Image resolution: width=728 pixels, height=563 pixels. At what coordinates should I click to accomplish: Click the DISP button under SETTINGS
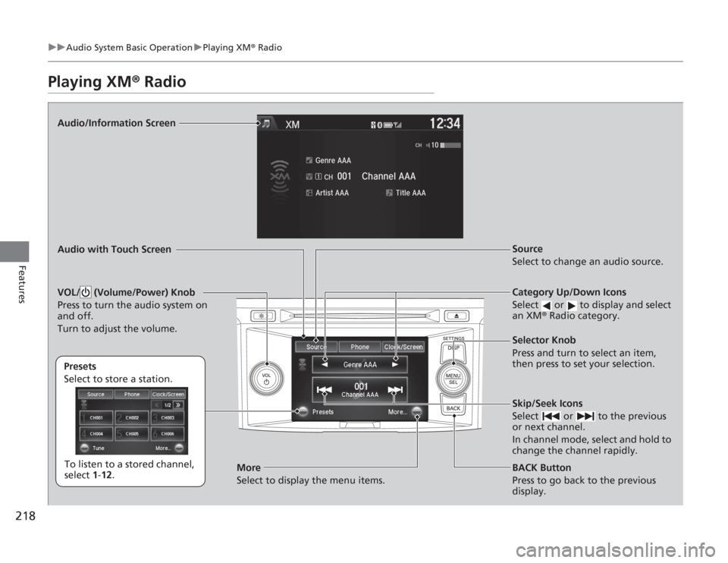pos(453,351)
